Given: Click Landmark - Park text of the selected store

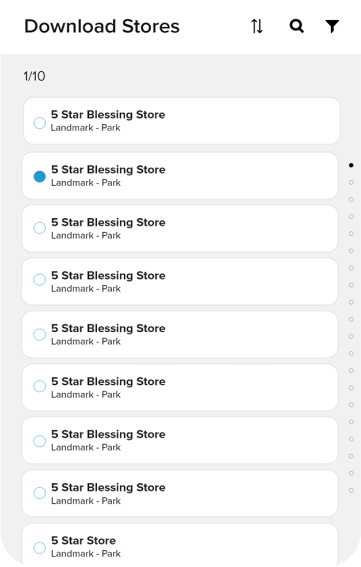Looking at the screenshot, I should [x=86, y=183].
